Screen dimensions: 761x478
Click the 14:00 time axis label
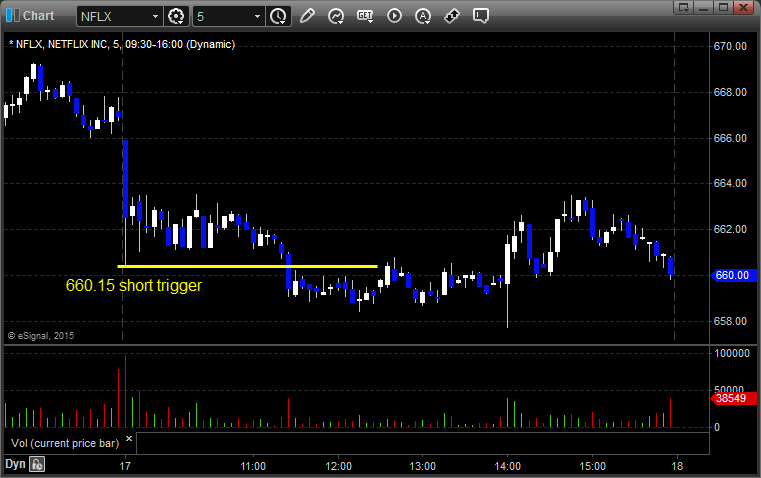point(508,466)
